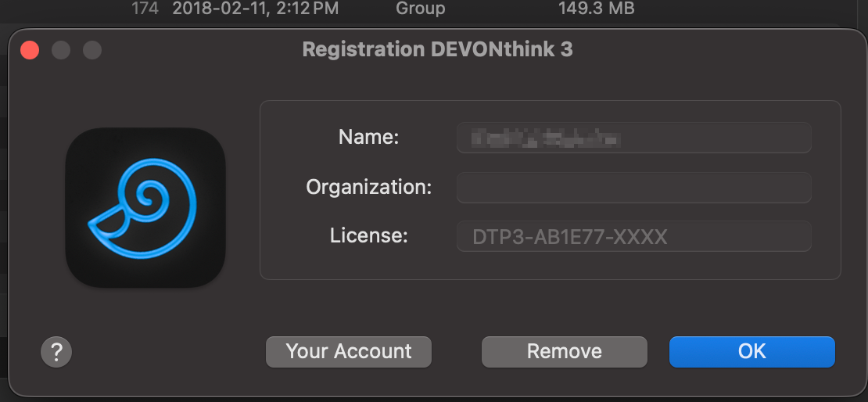Click the "Group" kind cell in background list
Image resolution: width=868 pixels, height=402 pixels.
[421, 9]
